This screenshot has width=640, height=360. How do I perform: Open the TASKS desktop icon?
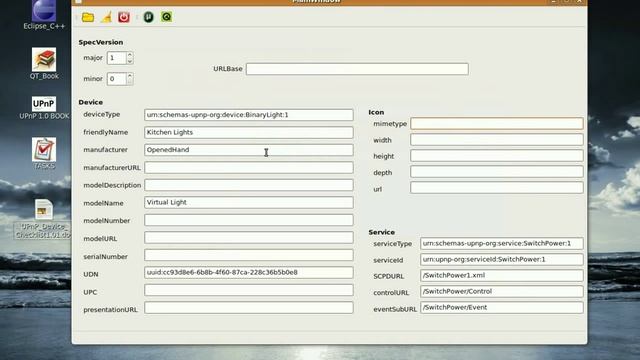pos(44,154)
